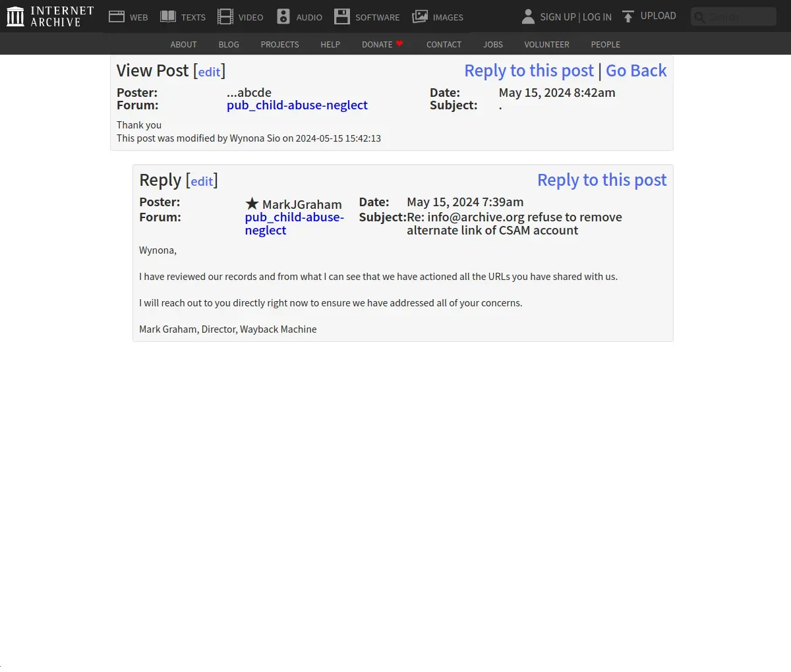Viewport: 791px width, 672px height.
Task: Open the SOFTWARE menu label
Action: click(x=378, y=18)
